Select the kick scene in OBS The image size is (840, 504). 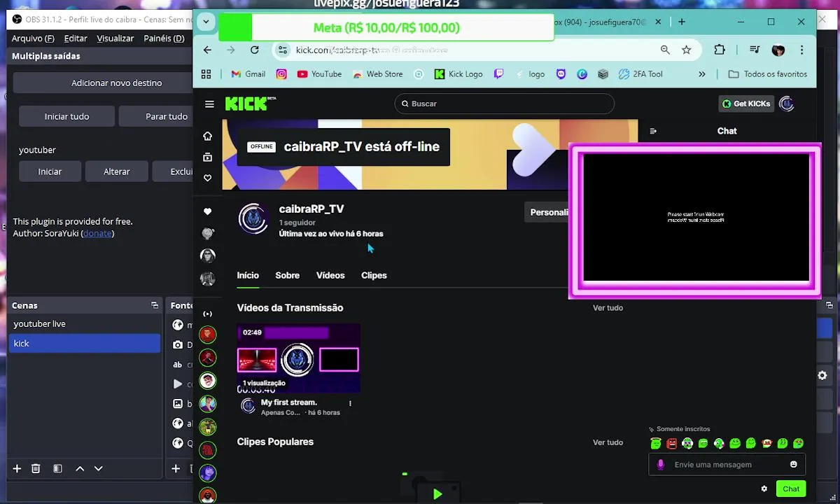point(84,344)
